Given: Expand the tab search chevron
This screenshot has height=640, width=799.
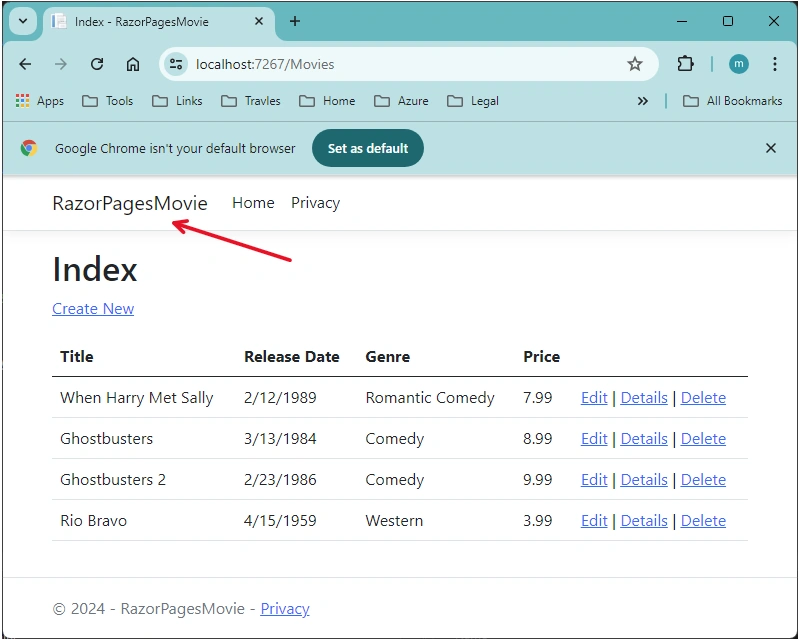Looking at the screenshot, I should tap(23, 21).
